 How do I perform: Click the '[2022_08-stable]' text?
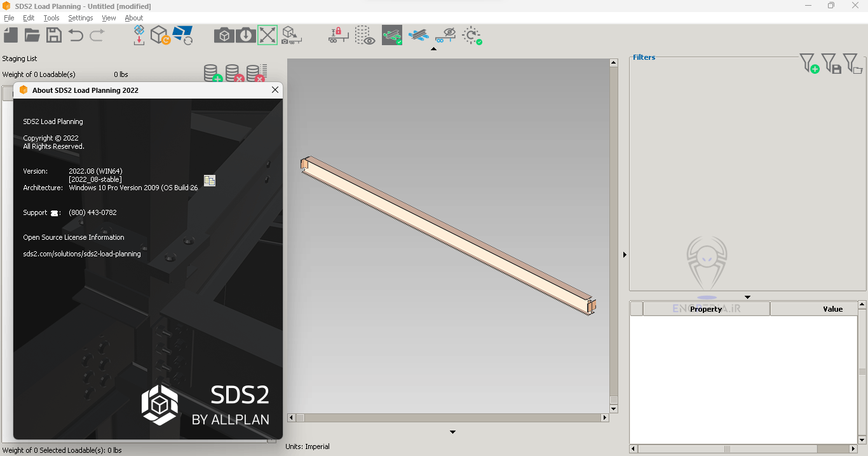click(x=95, y=179)
